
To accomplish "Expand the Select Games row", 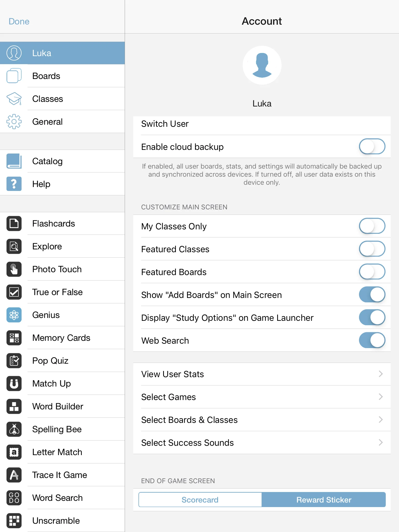I will click(262, 397).
